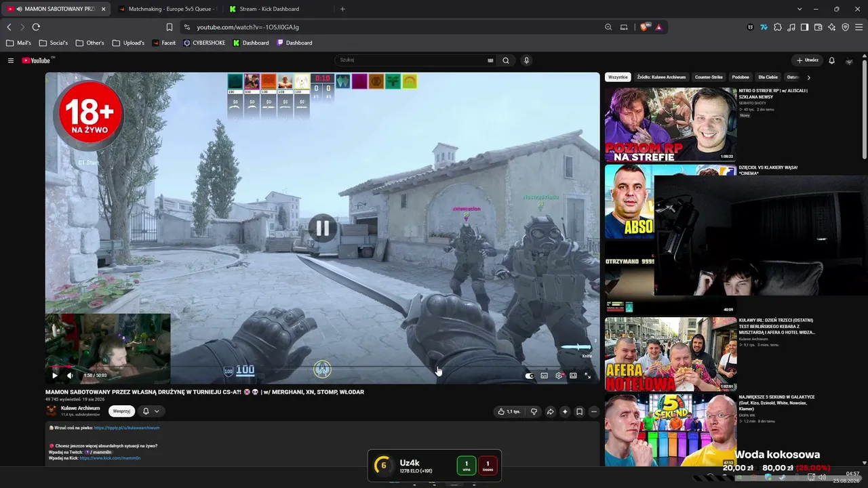Viewport: 868px width, 488px height.
Task: Open the Upload's bookmarks folder
Action: 129,43
